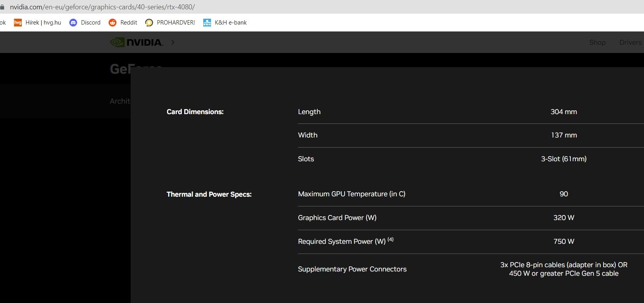The image size is (644, 303).
Task: Click the Required System Power (W) label
Action: [342, 241]
